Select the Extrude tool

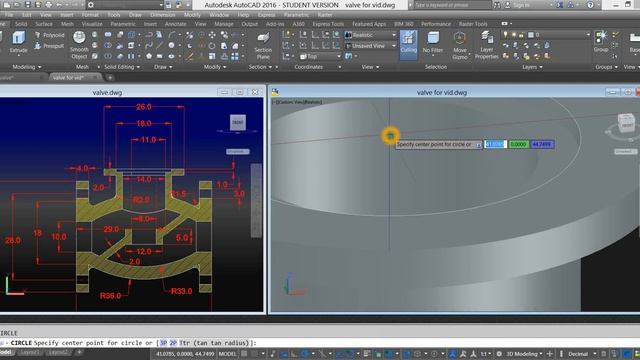[18, 42]
